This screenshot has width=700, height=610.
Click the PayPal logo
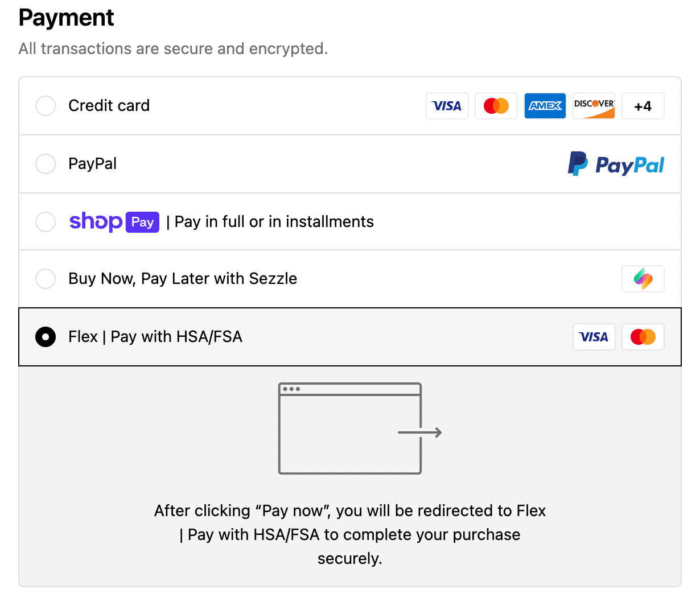point(616,164)
